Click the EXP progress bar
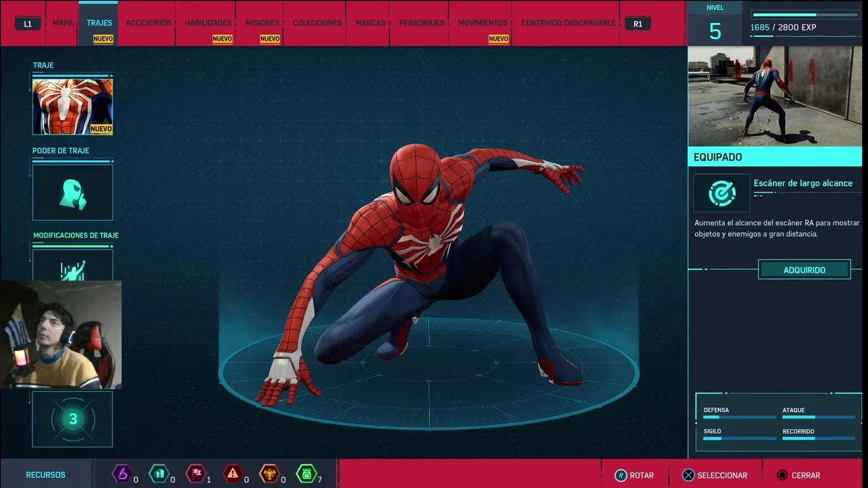 (x=806, y=15)
